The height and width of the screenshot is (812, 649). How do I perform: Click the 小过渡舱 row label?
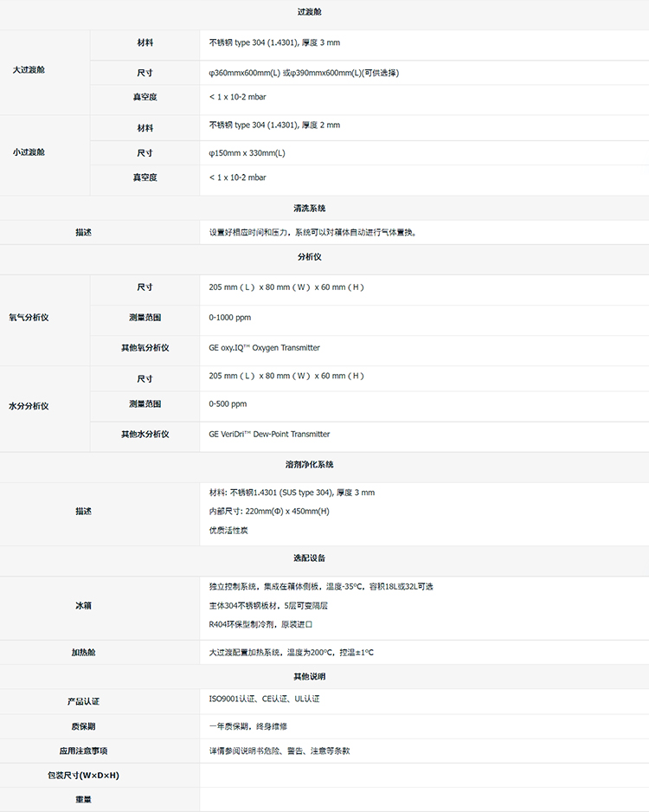tap(29, 151)
